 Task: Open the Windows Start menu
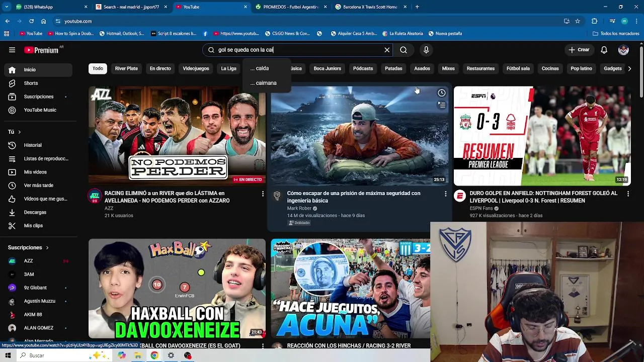pos(8,355)
